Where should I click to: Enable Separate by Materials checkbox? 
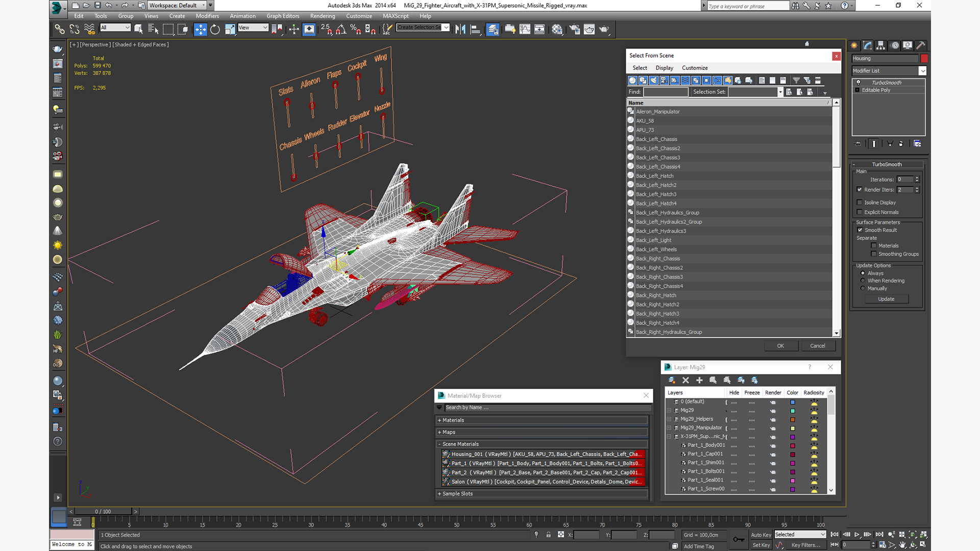coord(874,246)
